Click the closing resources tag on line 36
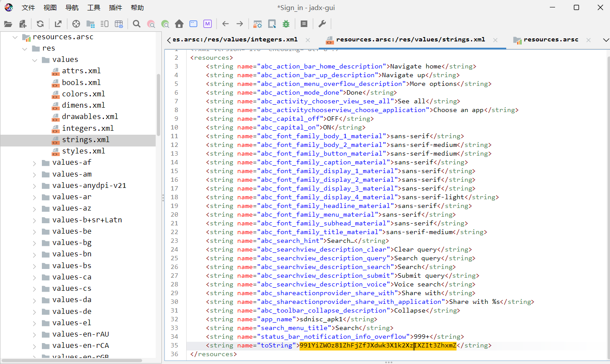610x364 pixels. coord(214,354)
